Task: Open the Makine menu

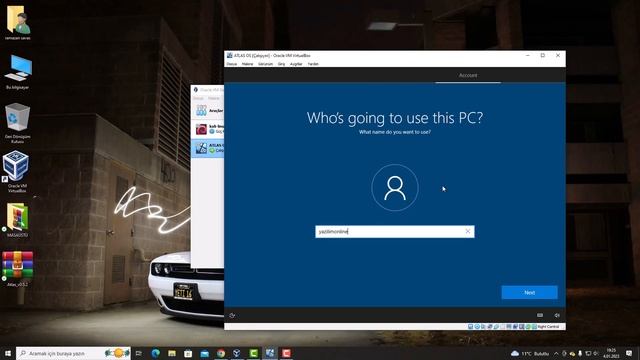Action: click(x=247, y=64)
